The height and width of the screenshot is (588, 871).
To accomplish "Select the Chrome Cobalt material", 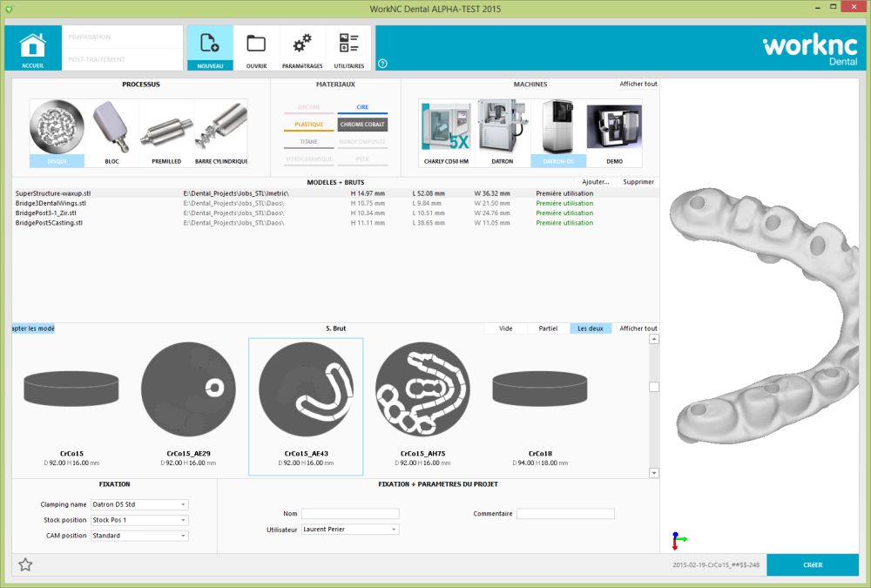I will tap(362, 125).
